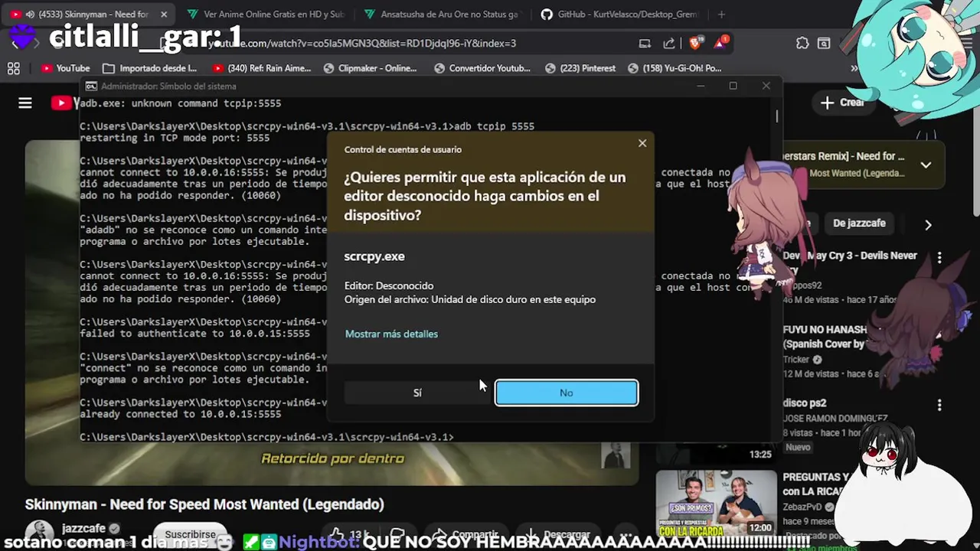
Task: Click the 'Origen del archivo' line in the dialog
Action: tap(470, 299)
